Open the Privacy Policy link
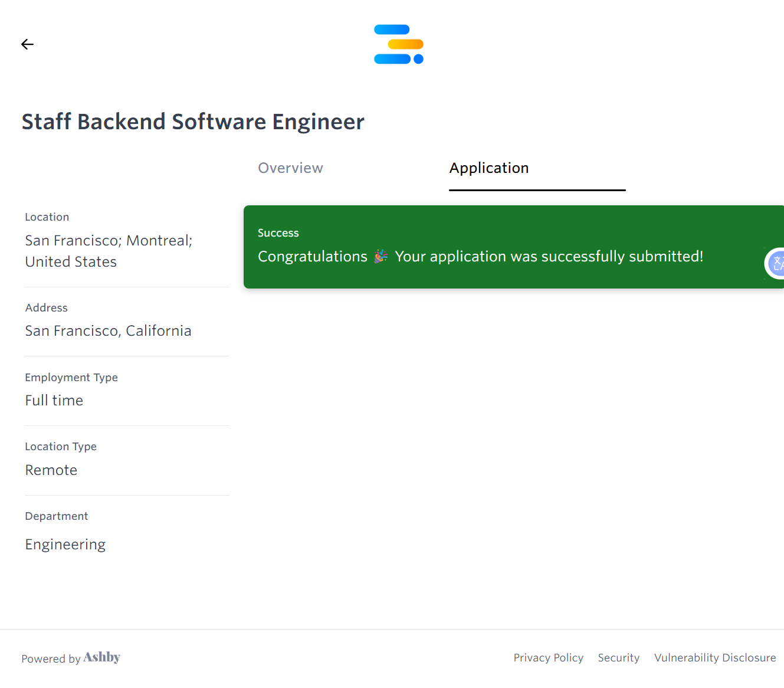The width and height of the screenshot is (784, 688). 548,658
